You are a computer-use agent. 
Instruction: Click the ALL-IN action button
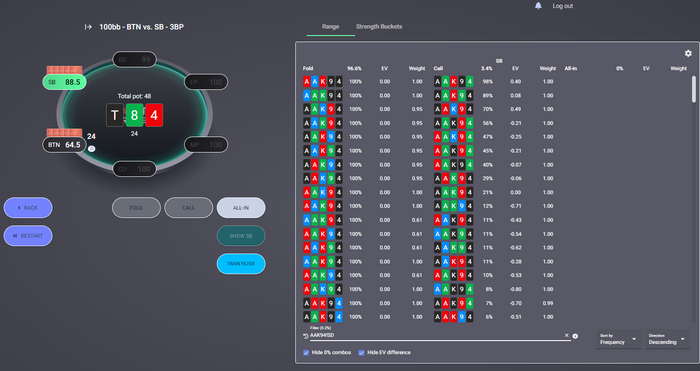click(241, 208)
